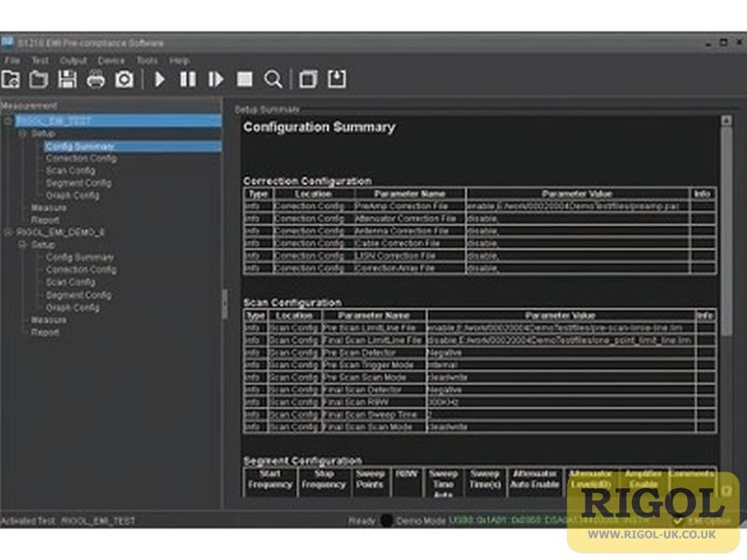Stop the scan with square icon
The height and width of the screenshot is (560, 747).
coord(245,79)
